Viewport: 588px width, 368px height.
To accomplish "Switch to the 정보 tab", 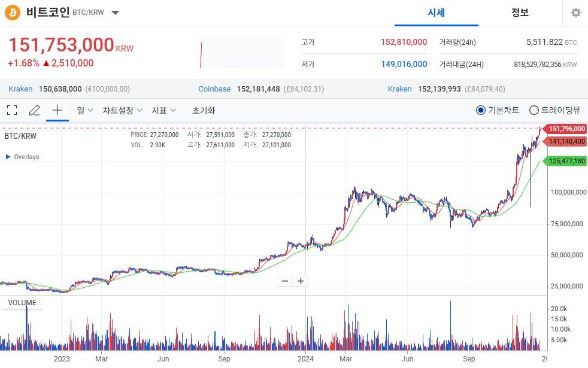I will (x=519, y=13).
